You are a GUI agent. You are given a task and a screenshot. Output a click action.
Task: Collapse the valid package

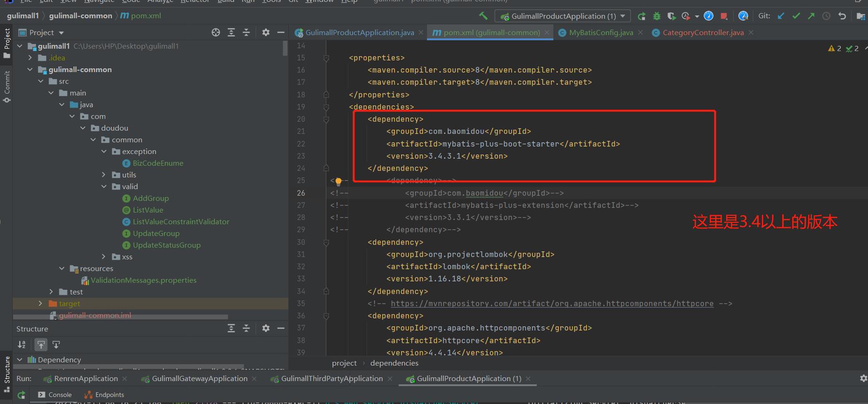104,186
